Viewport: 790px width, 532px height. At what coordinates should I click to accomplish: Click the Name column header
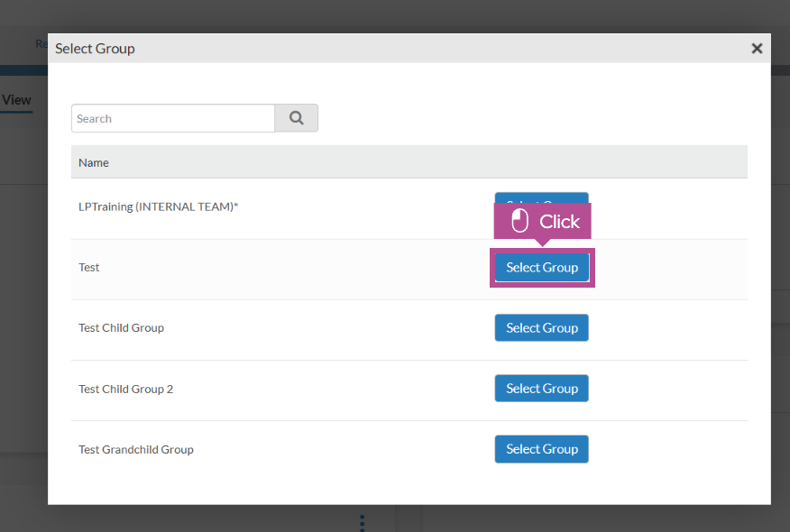coord(94,162)
